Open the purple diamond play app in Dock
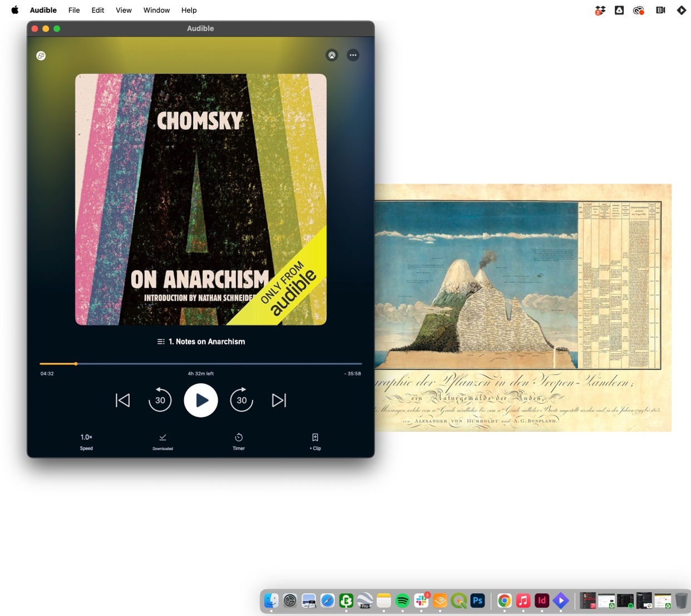691x616 pixels. [561, 601]
